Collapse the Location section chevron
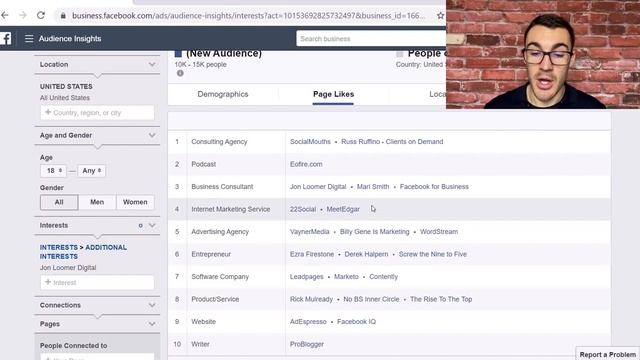Image resolution: width=640 pixels, height=360 pixels. 152,64
